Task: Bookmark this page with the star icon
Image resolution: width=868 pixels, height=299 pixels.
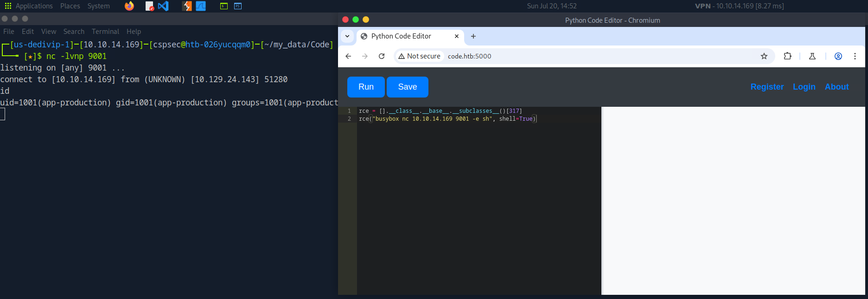Action: click(x=764, y=56)
